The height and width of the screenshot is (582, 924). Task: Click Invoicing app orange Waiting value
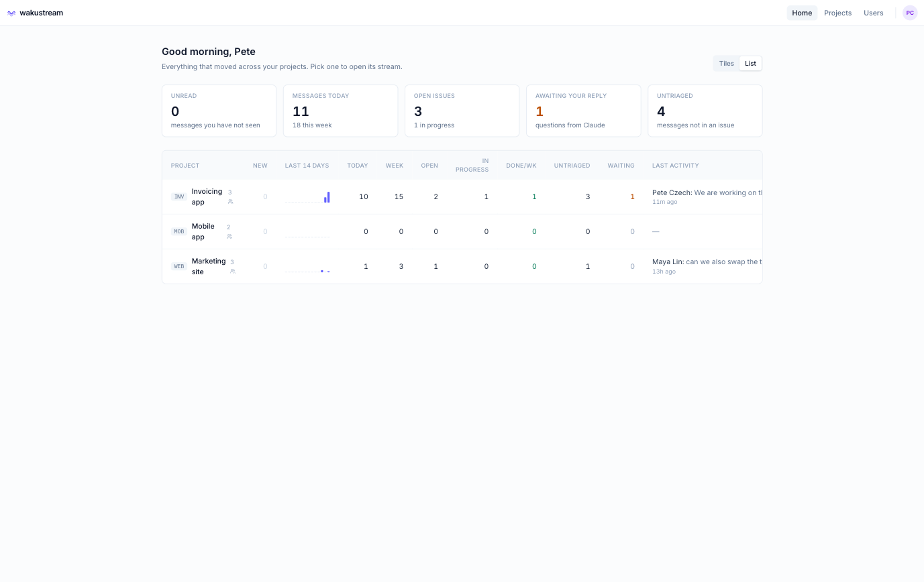632,196
